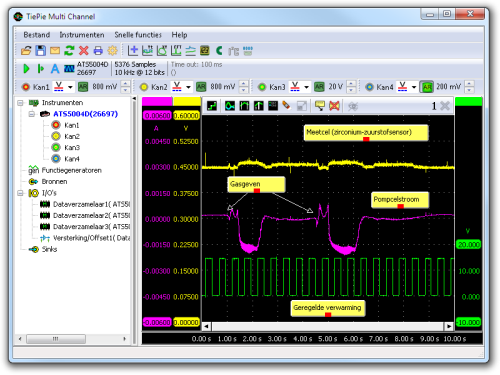Save using the floppy disk icon
This screenshot has width=500, height=375.
point(41,51)
